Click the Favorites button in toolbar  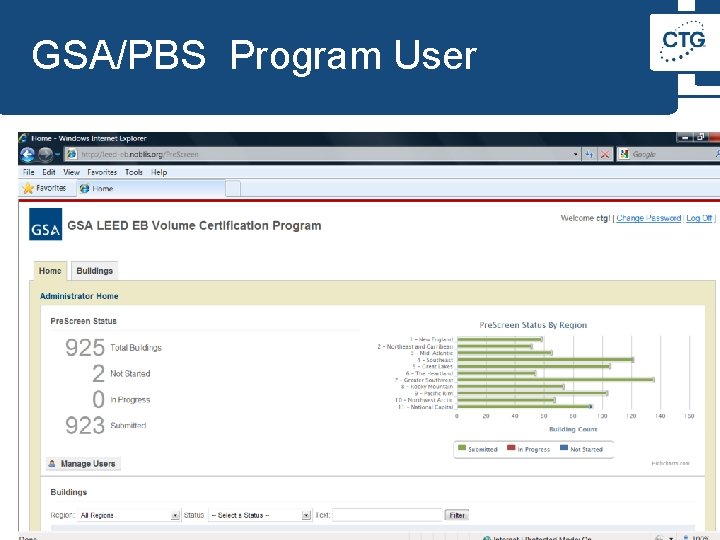pyautogui.click(x=45, y=188)
